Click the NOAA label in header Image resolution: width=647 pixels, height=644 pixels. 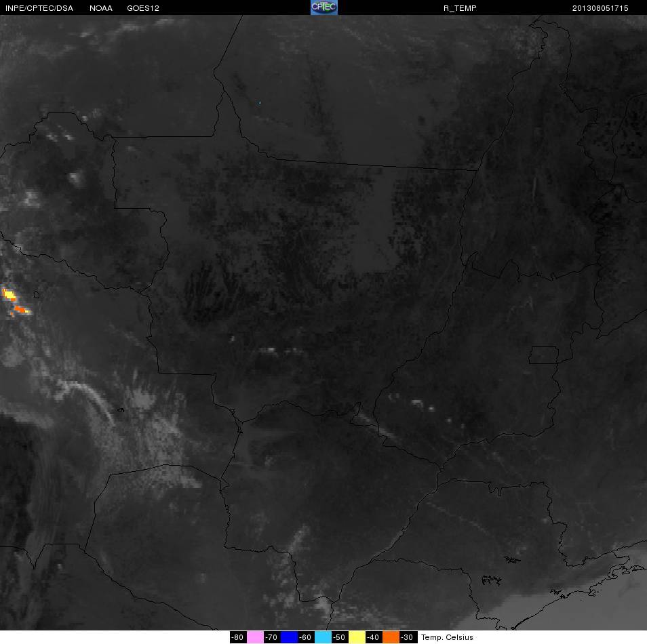(x=101, y=8)
